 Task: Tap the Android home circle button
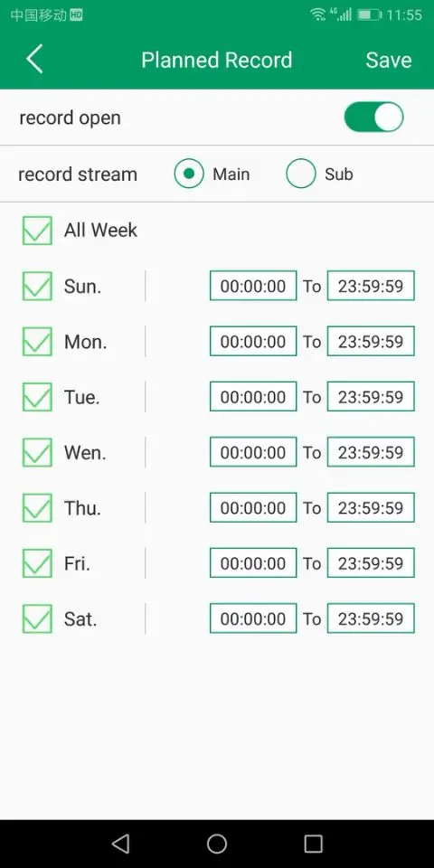tap(217, 844)
